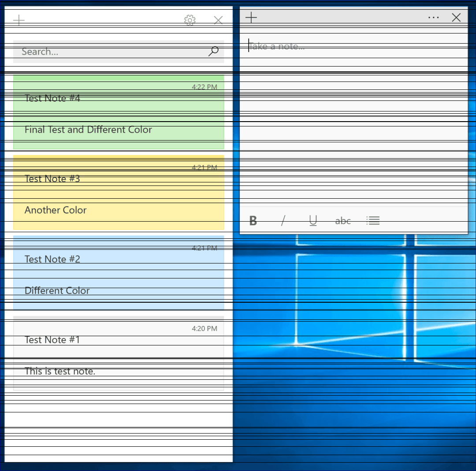The height and width of the screenshot is (471, 476).
Task: Create a note from the notes list plus
Action: click(x=19, y=20)
